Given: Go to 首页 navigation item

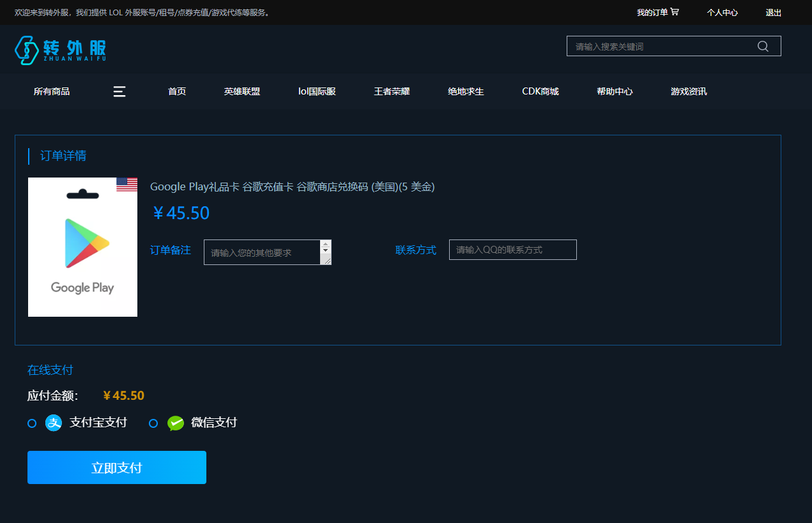Looking at the screenshot, I should pos(177,91).
